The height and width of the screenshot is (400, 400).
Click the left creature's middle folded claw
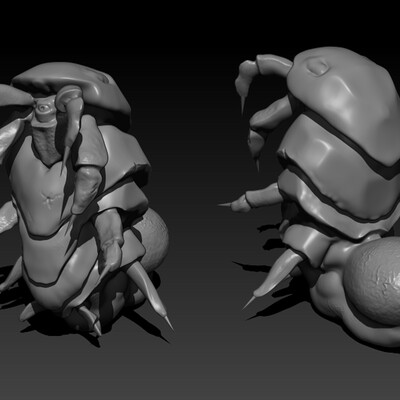coord(86,187)
